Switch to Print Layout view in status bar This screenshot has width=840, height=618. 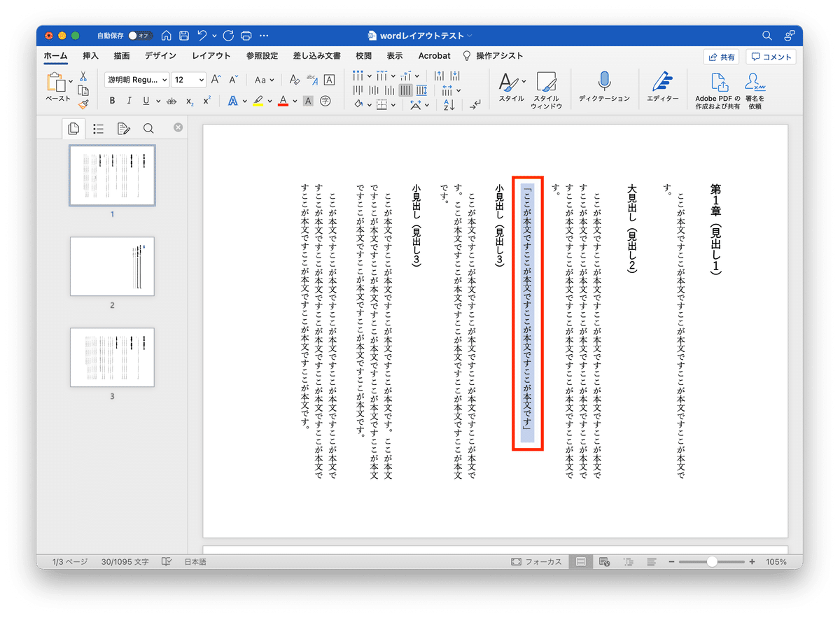point(580,561)
